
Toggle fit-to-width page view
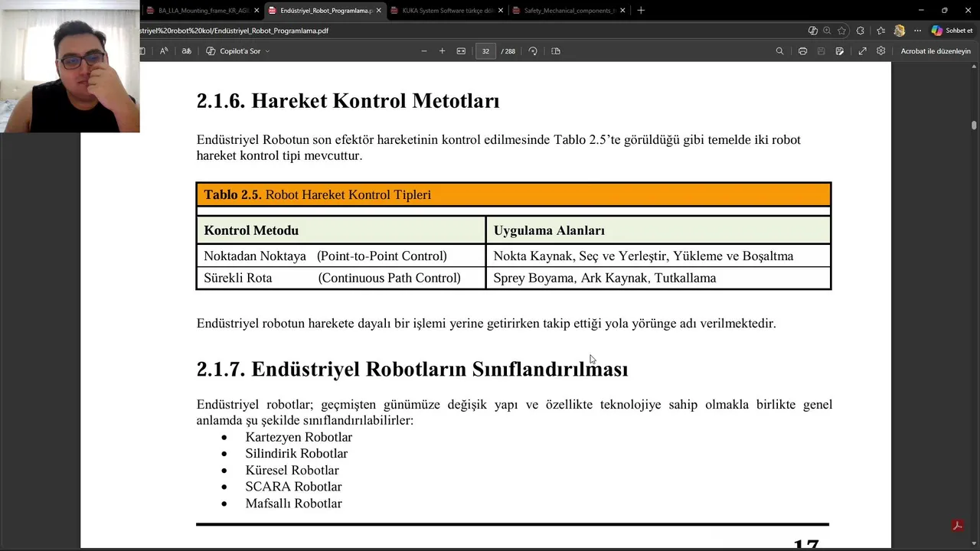[x=461, y=51]
